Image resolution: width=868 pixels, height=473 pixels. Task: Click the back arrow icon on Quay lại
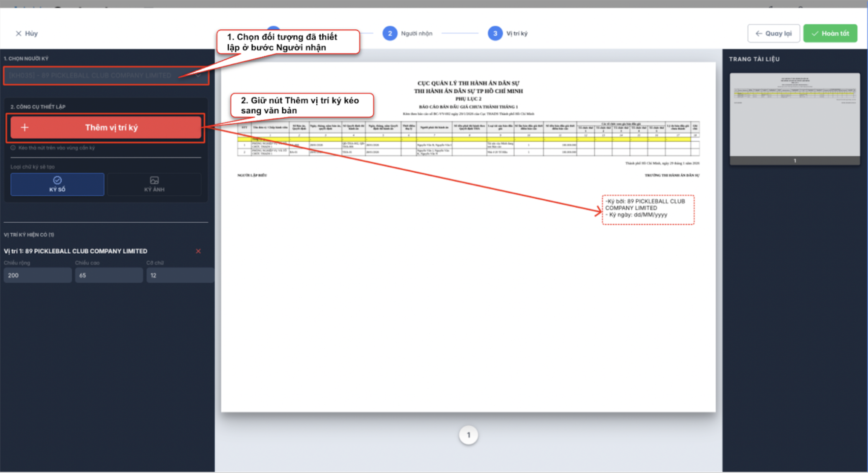coord(758,33)
